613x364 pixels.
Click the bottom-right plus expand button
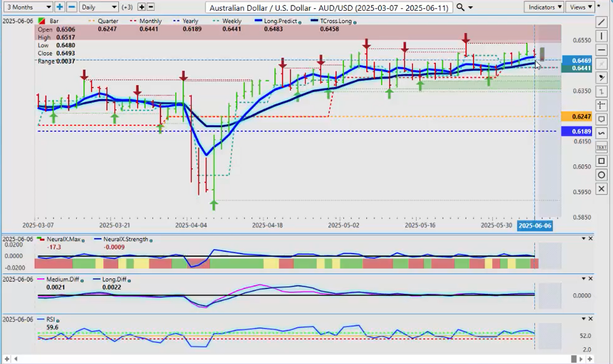click(590, 359)
